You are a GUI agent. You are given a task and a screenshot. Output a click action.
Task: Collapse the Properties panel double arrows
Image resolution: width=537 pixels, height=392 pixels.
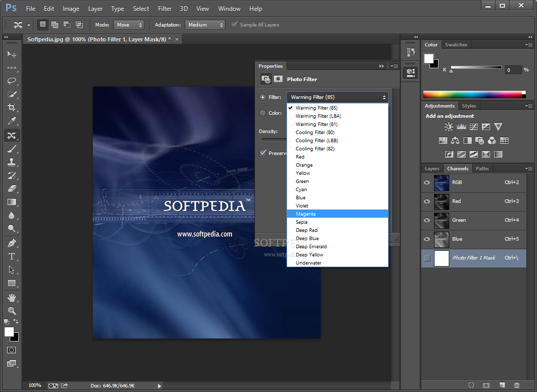coord(381,66)
